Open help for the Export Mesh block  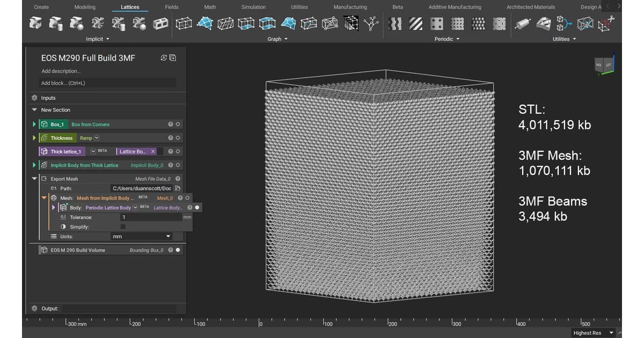(x=178, y=179)
